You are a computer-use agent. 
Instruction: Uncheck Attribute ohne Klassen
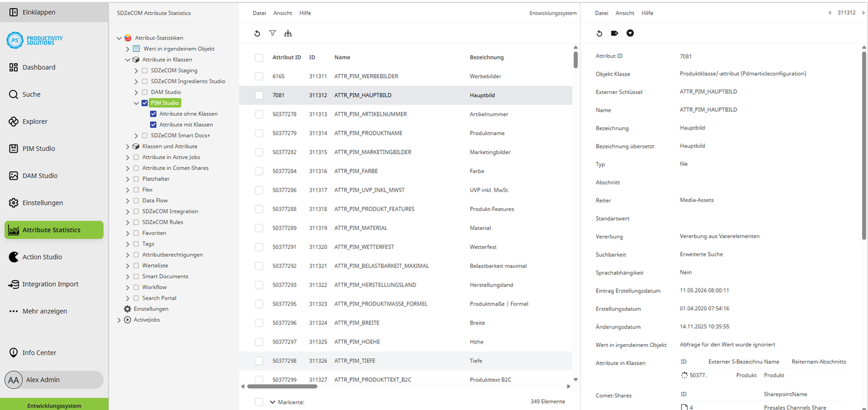pyautogui.click(x=153, y=114)
